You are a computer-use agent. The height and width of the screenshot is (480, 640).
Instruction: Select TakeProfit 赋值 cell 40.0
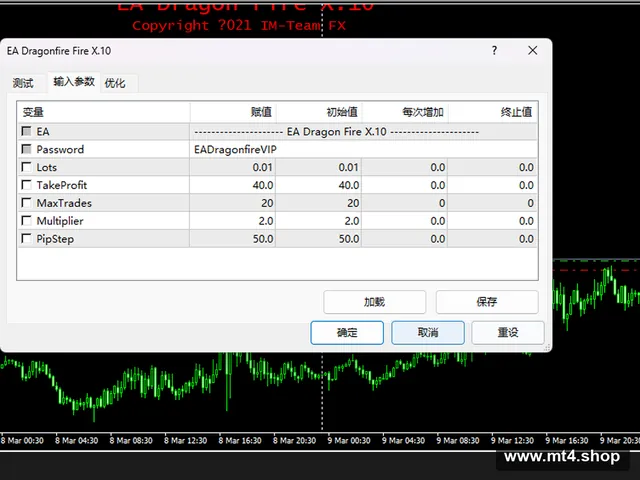click(x=233, y=185)
